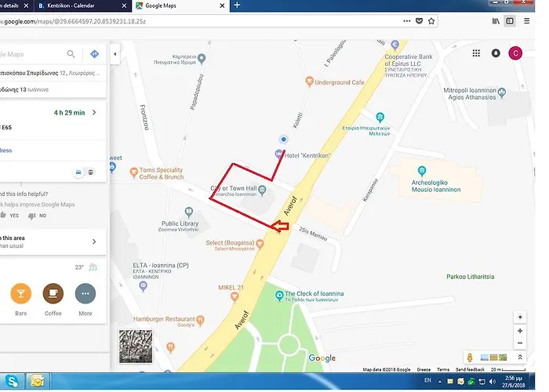
Task: Expand the 4 h 29 min route details
Action: coord(94,113)
